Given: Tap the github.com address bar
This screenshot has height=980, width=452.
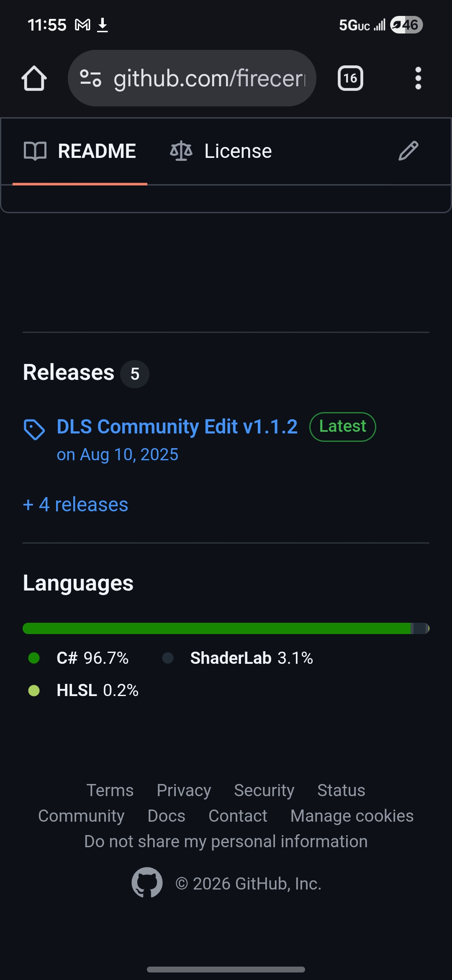Looking at the screenshot, I should [209, 78].
